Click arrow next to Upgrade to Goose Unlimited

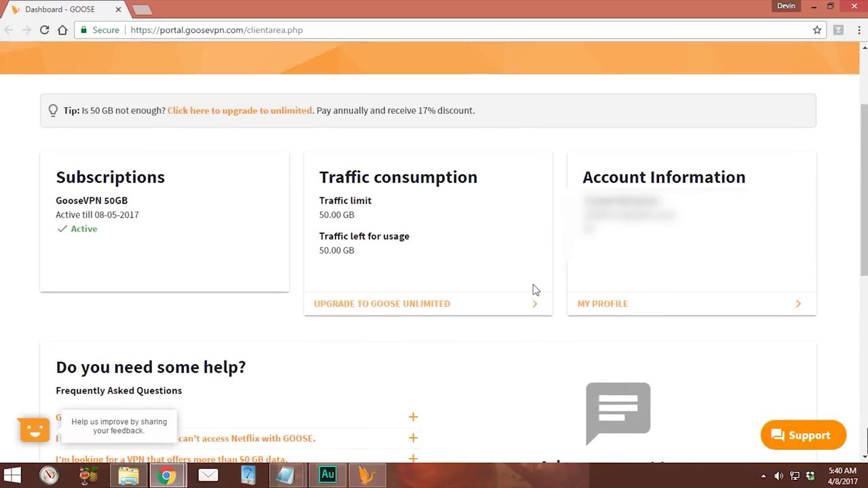click(x=535, y=304)
